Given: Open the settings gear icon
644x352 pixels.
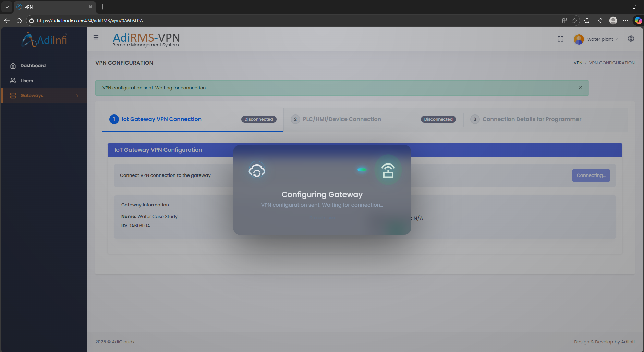Looking at the screenshot, I should (631, 39).
